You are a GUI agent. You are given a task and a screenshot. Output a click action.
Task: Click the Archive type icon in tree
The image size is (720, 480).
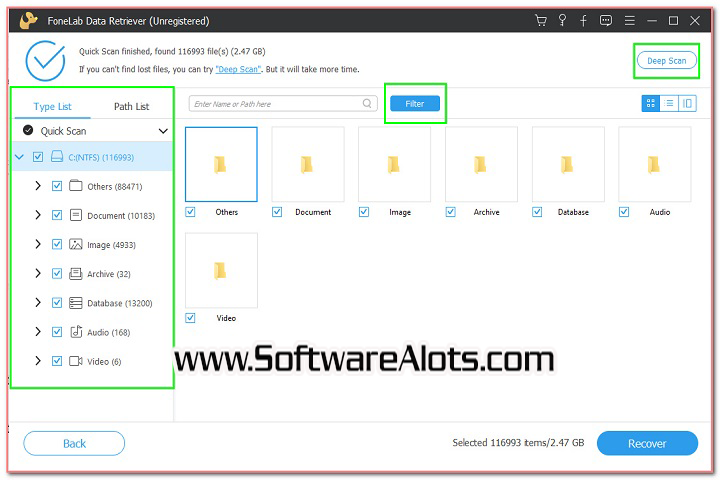[x=76, y=273]
